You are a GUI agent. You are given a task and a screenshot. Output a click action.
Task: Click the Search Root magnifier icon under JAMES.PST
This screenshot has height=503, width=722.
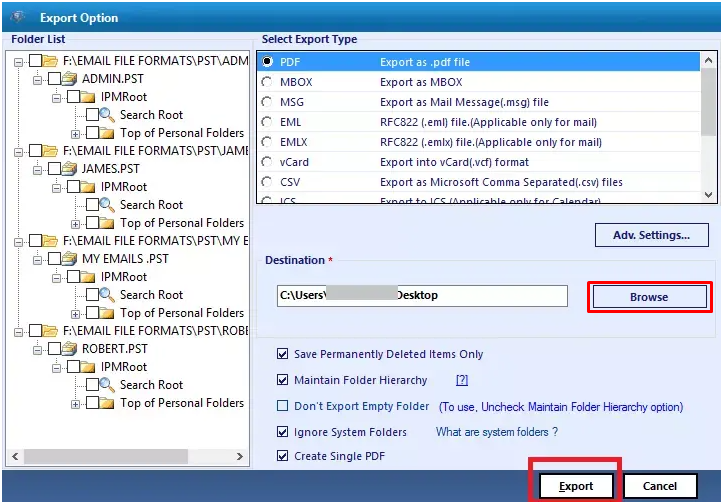tap(107, 205)
